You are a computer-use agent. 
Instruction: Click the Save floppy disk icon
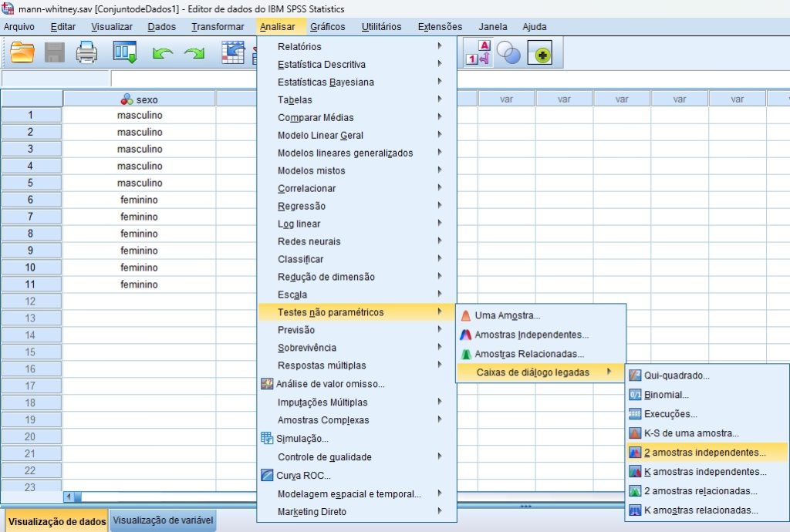click(55, 52)
